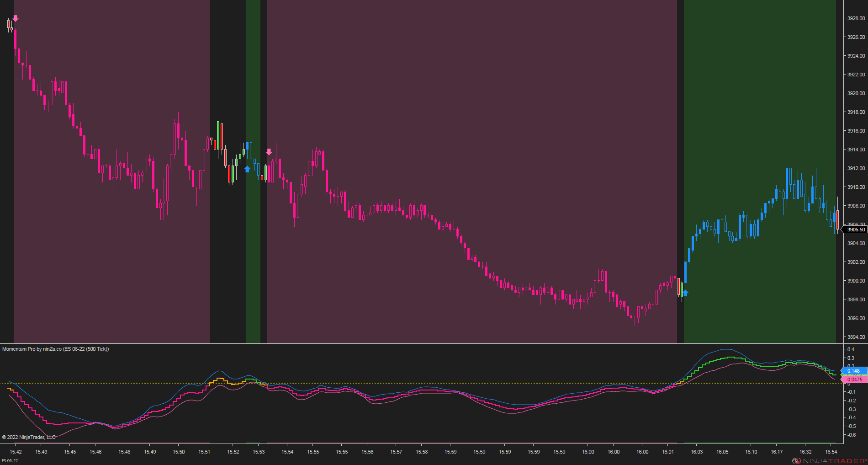
Task: Click the 3926.00 price axis label
Action: (856, 37)
